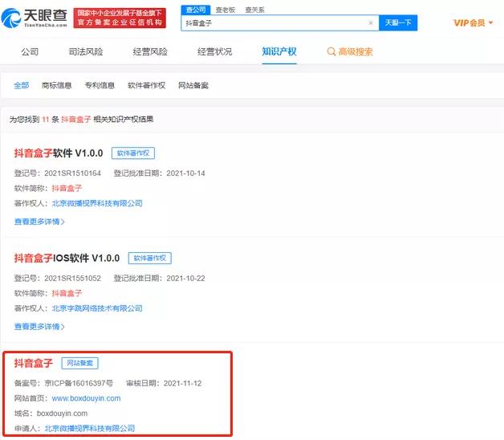Click approval date 2021-10-14

[x=185, y=173]
